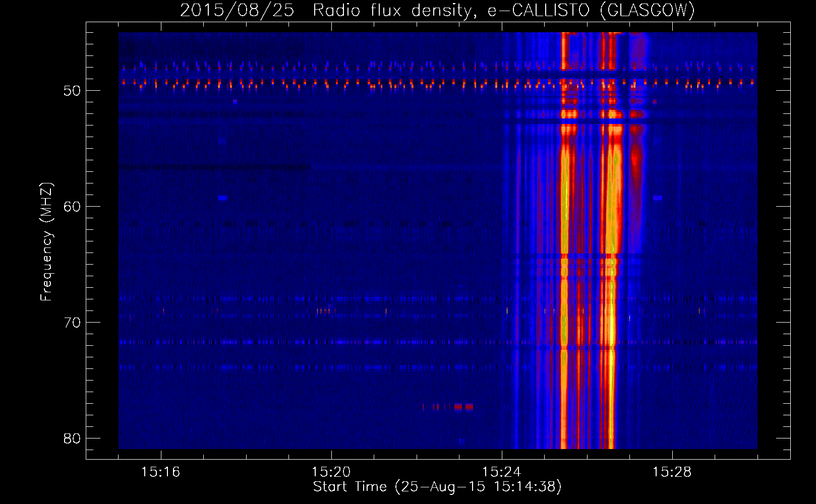Click the plot title "2015/08/25 Radio flux density, e-CALLISTO (GLASGOW)"

click(x=437, y=10)
